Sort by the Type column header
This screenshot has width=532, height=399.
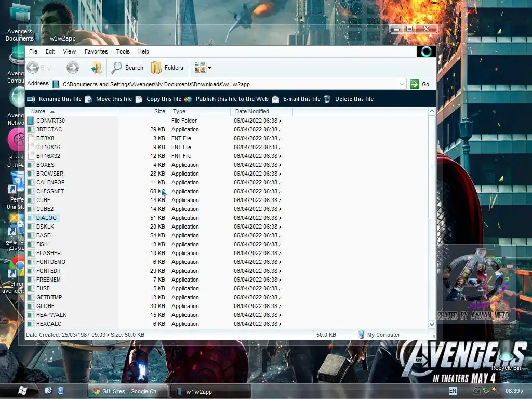tap(199, 111)
